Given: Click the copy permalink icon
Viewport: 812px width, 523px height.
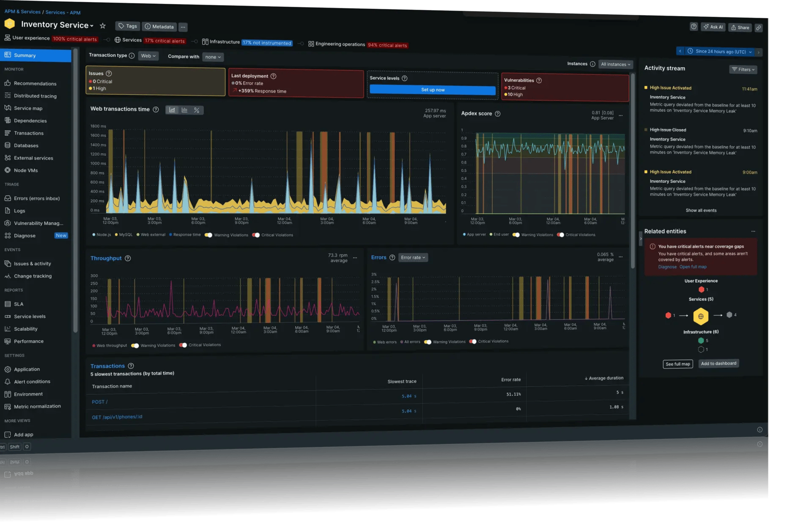Looking at the screenshot, I should click(x=759, y=28).
